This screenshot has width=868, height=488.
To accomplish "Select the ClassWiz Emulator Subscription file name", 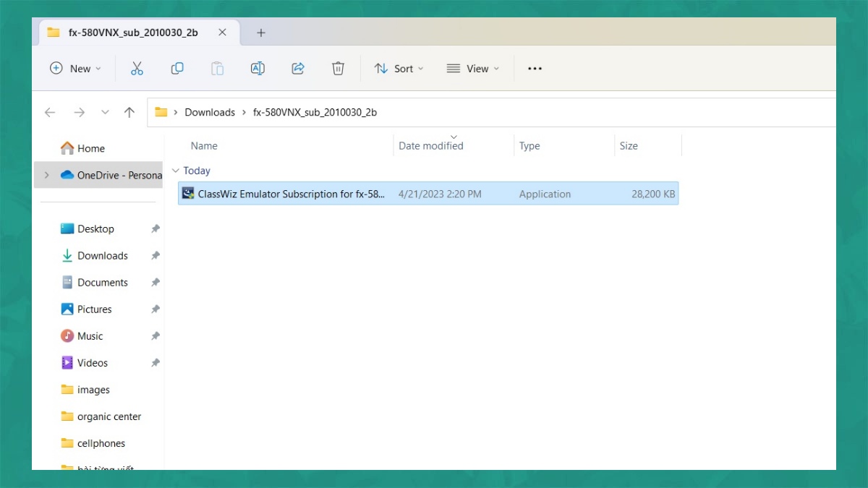I will pyautogui.click(x=292, y=194).
